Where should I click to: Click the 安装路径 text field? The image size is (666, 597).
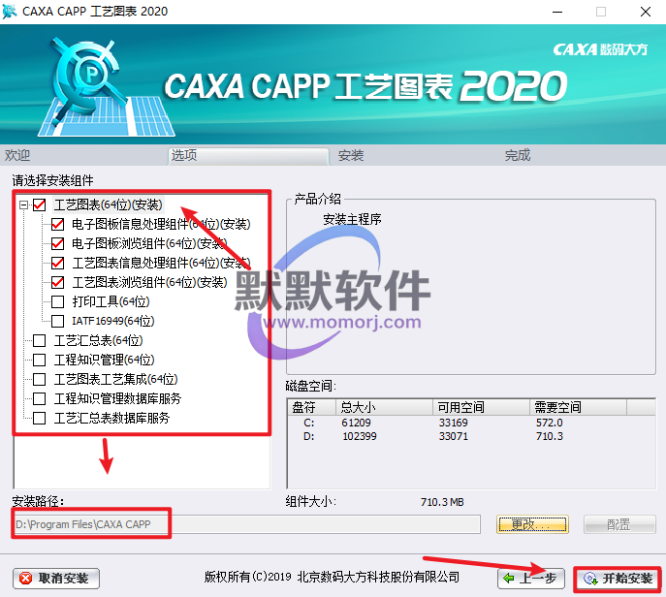(x=246, y=524)
